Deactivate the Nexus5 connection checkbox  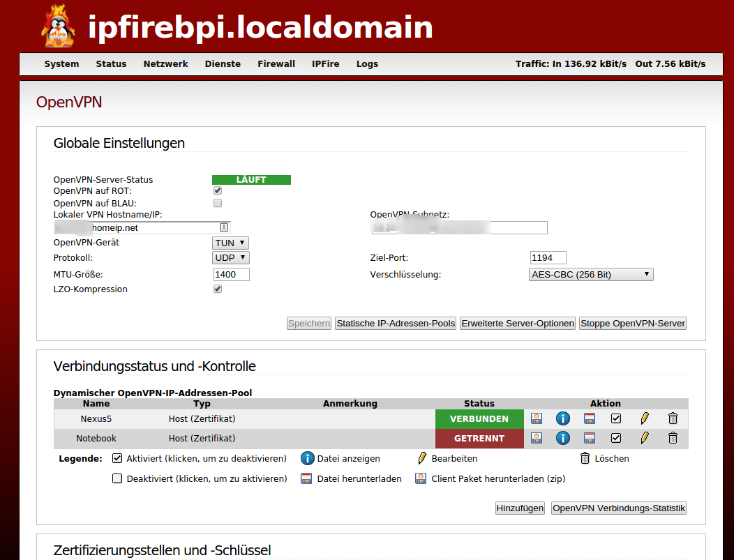(x=616, y=418)
